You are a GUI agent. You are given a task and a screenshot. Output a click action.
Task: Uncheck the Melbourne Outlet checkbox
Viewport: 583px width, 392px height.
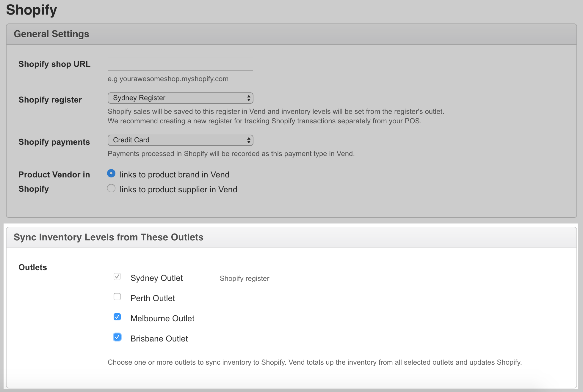117,317
